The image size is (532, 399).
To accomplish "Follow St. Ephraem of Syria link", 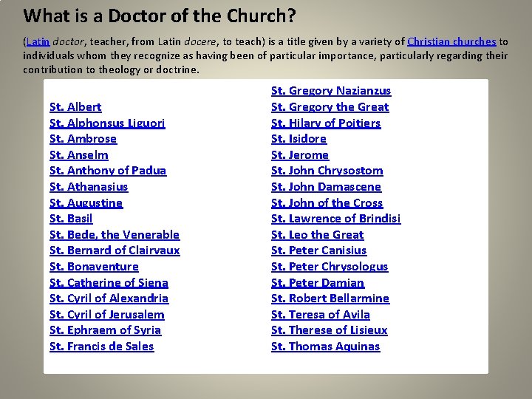I will 105,330.
